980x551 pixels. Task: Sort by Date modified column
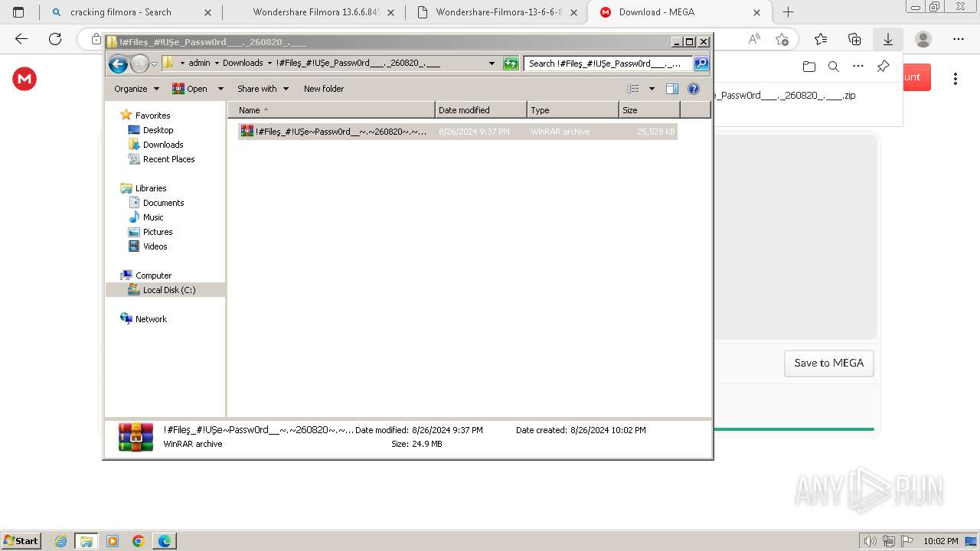(x=481, y=110)
